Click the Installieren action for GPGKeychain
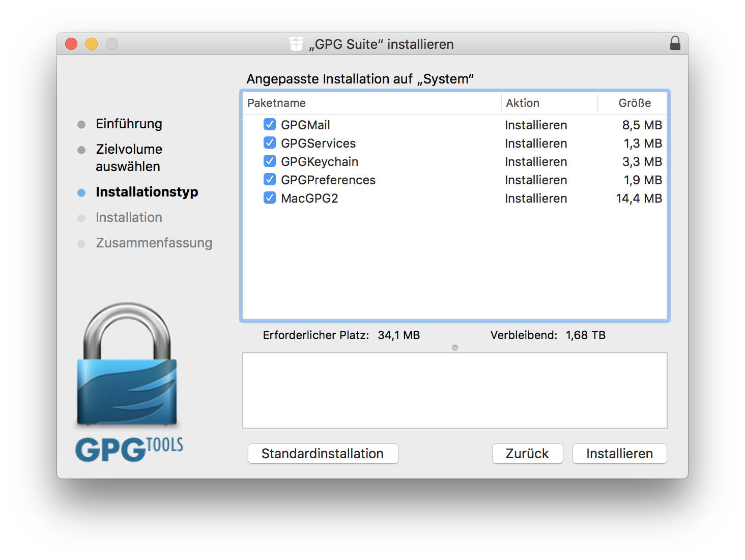Viewport: 745px width, 560px height. [536, 161]
